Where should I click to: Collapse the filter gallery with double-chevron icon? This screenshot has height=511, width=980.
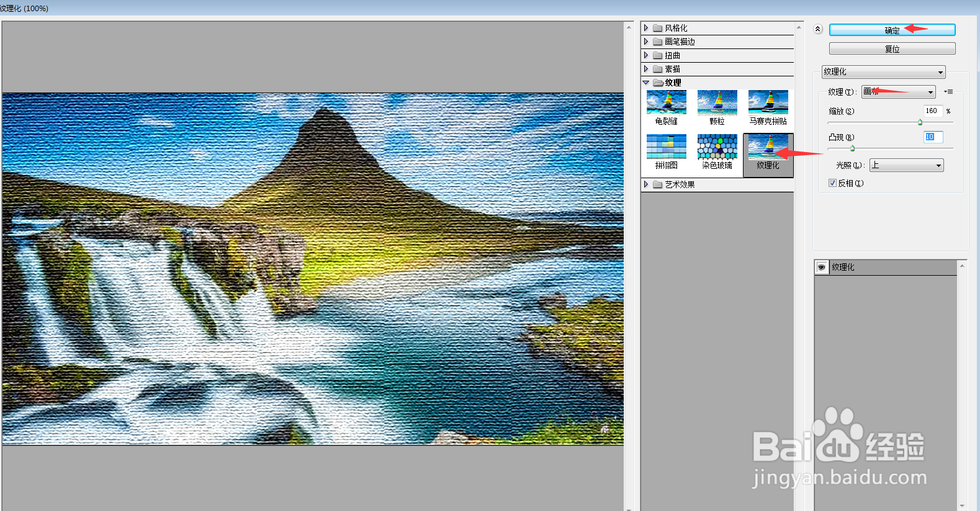pos(818,29)
